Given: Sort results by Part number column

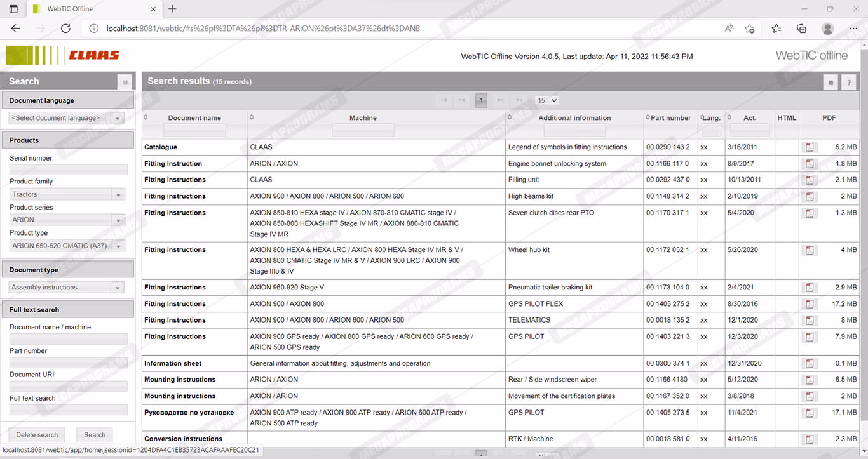Looking at the screenshot, I should pos(648,117).
